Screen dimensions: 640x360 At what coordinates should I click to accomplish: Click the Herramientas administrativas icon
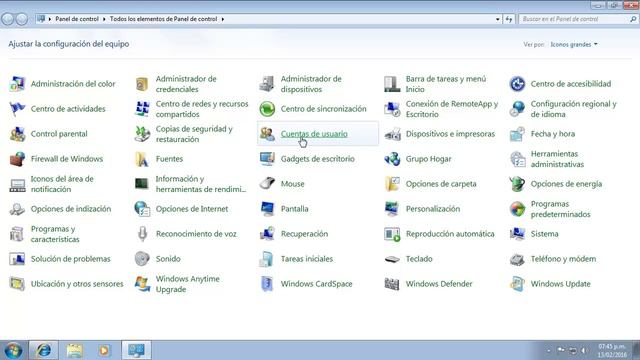517,159
